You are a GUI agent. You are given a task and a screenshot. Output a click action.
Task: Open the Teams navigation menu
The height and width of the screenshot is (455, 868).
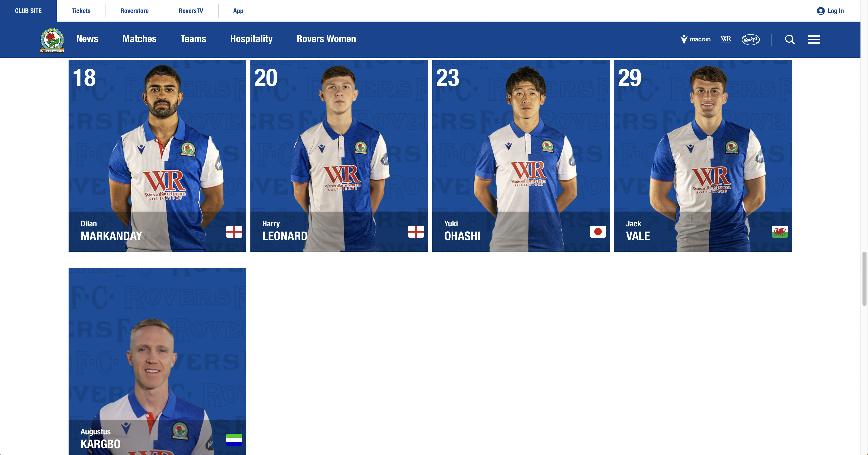click(193, 39)
